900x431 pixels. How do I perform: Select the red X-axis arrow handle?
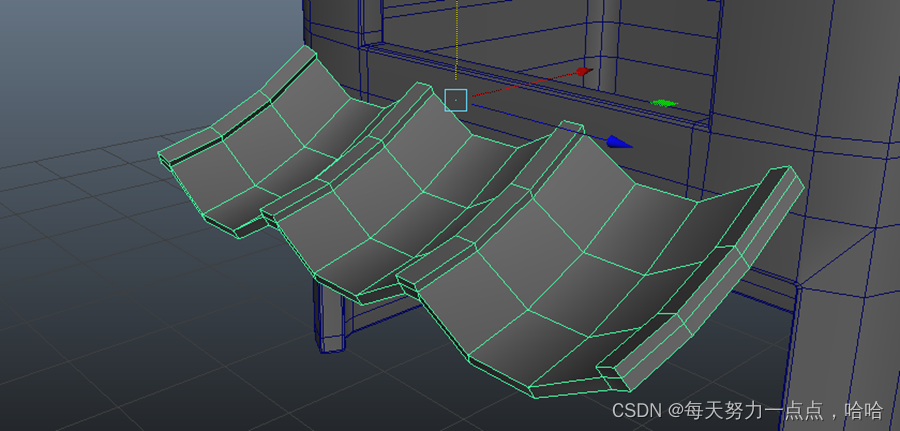581,72
